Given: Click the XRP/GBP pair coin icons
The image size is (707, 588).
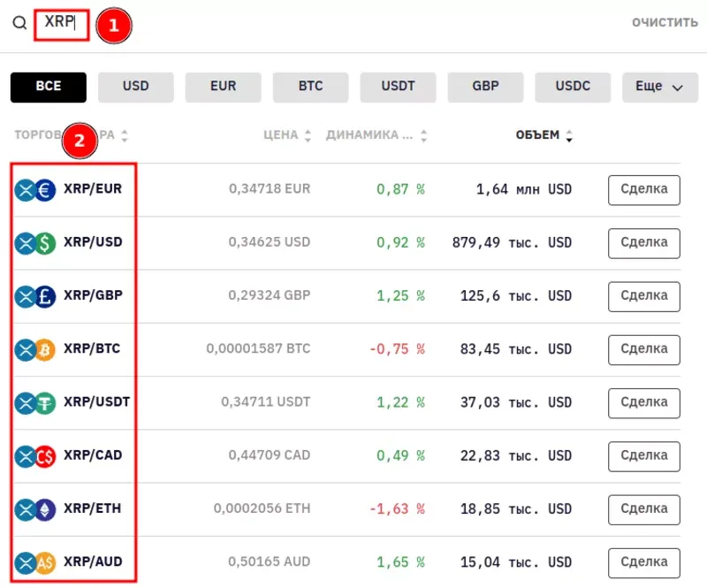Looking at the screenshot, I should pyautogui.click(x=35, y=296).
